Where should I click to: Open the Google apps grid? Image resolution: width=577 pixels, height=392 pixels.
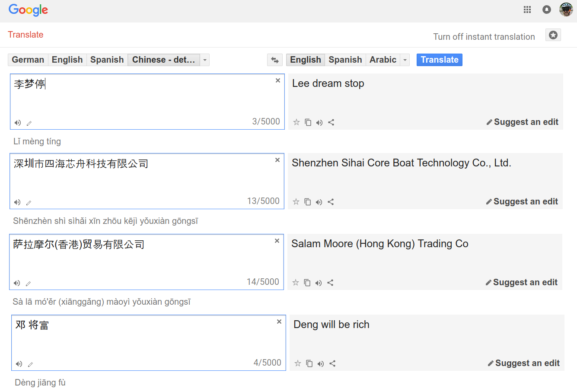[527, 10]
